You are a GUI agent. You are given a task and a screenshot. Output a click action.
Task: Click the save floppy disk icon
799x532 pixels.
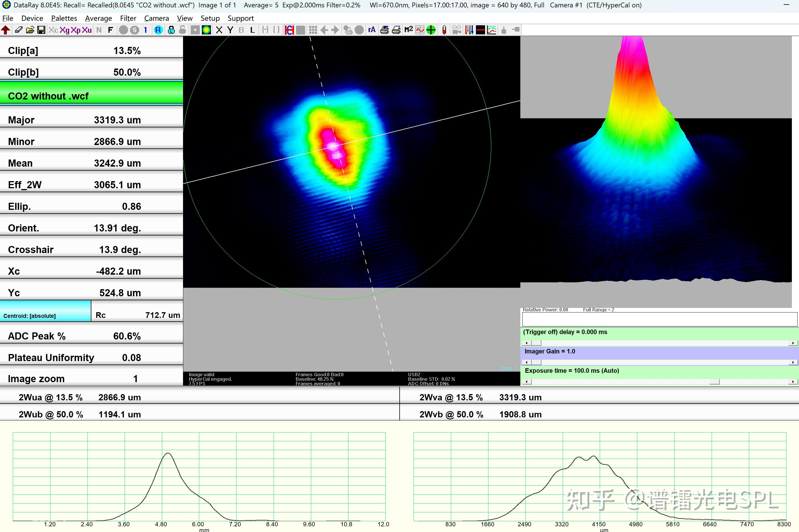[41, 30]
